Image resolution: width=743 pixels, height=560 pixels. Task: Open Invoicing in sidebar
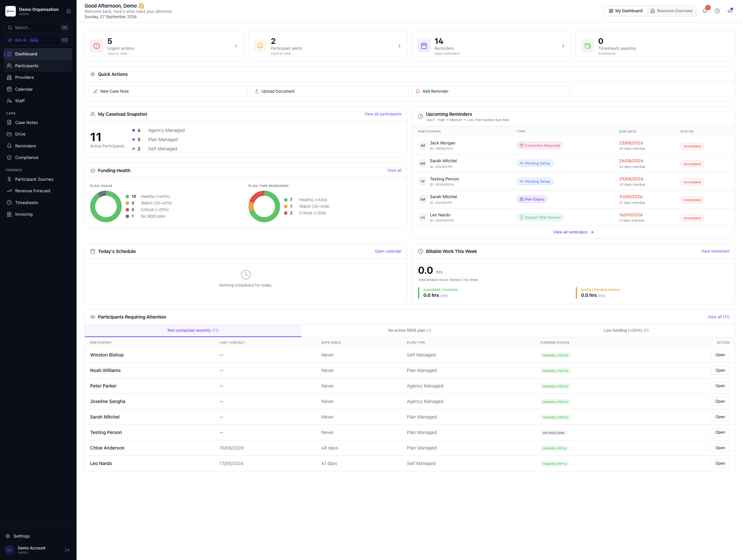pos(38,214)
